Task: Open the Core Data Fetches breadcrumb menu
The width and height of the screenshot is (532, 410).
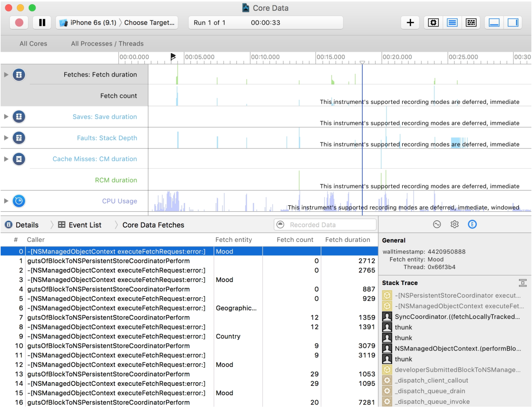Action: click(153, 225)
